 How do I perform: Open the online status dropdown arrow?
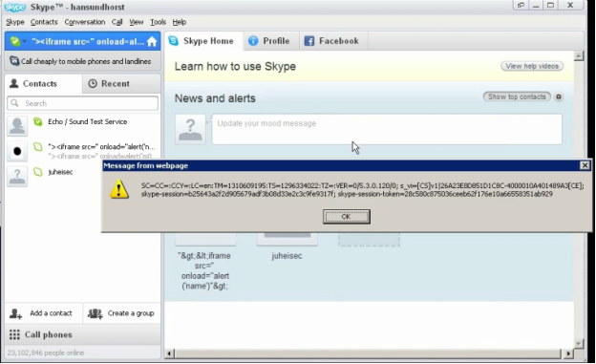click(24, 41)
